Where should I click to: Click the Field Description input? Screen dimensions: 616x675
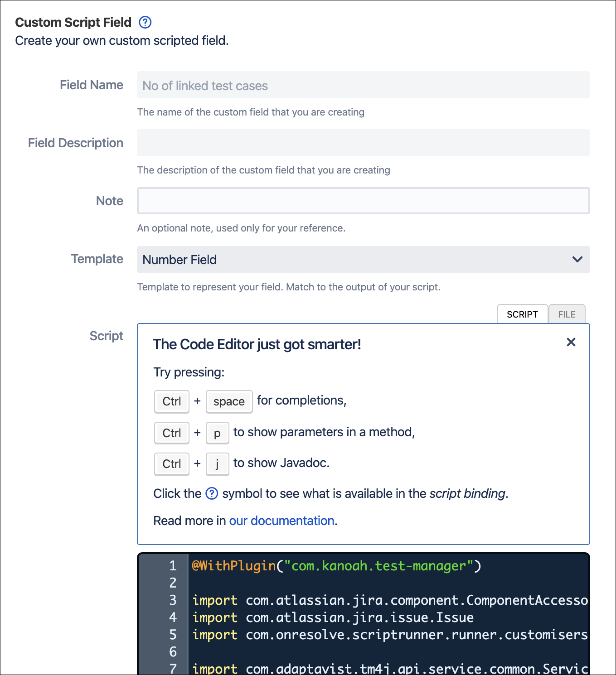click(x=363, y=143)
